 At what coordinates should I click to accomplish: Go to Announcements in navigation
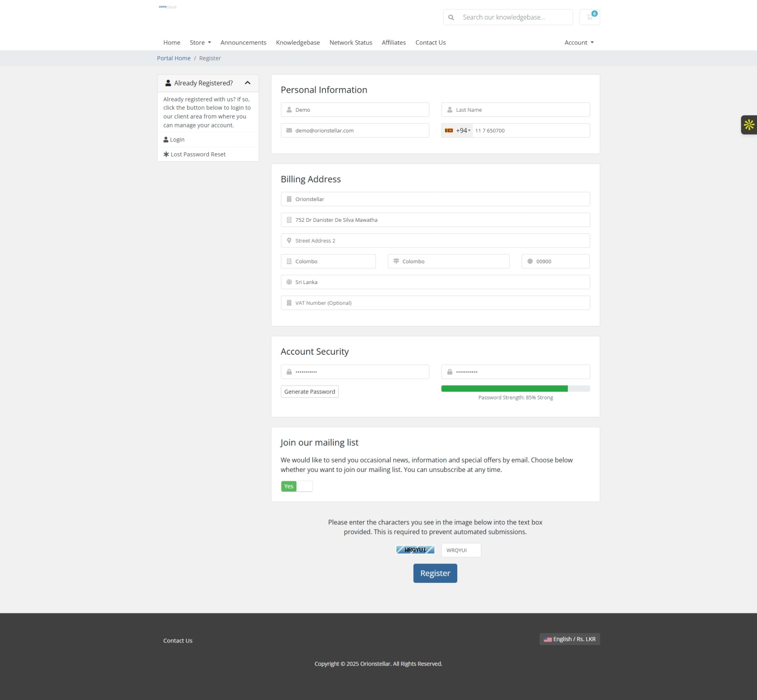[243, 42]
